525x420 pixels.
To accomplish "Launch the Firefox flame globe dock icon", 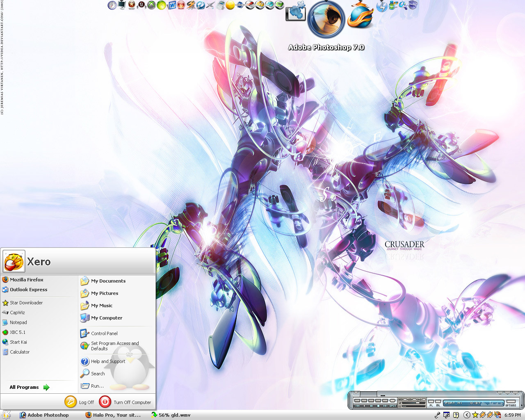I will 361,15.
